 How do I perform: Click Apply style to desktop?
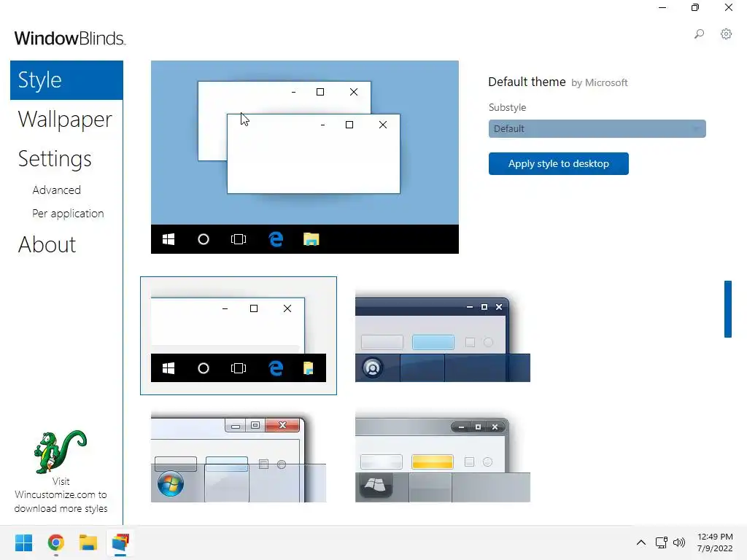point(558,164)
